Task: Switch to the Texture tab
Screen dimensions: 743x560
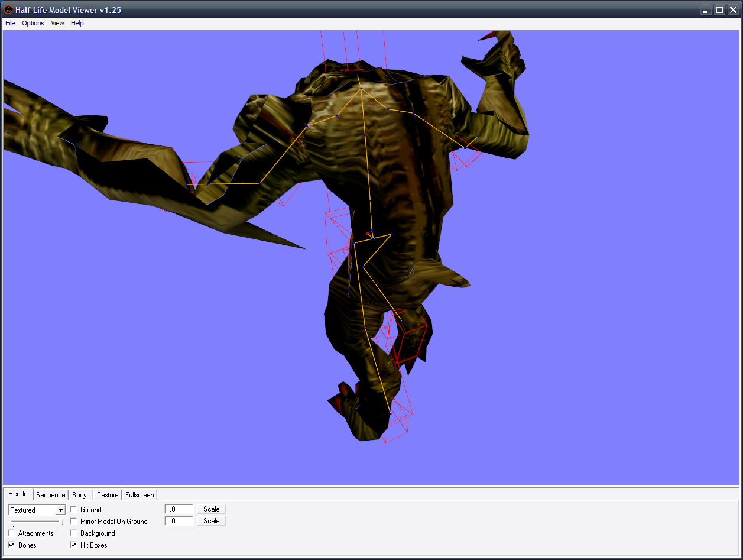Action: click(108, 495)
